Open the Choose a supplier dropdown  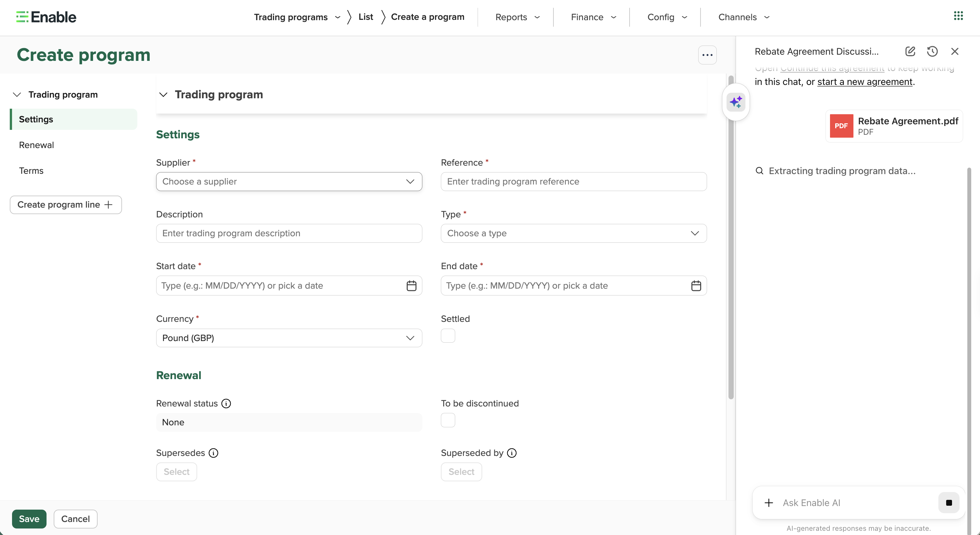[289, 182]
